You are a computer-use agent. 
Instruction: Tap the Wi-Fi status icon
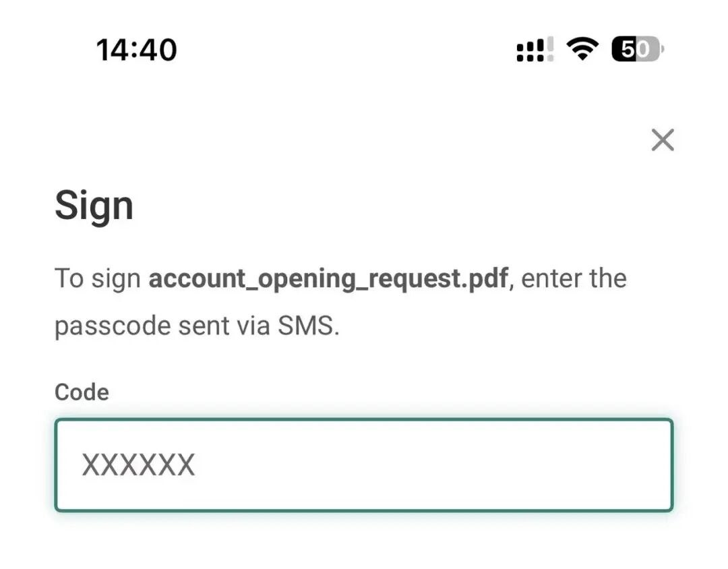tap(582, 49)
